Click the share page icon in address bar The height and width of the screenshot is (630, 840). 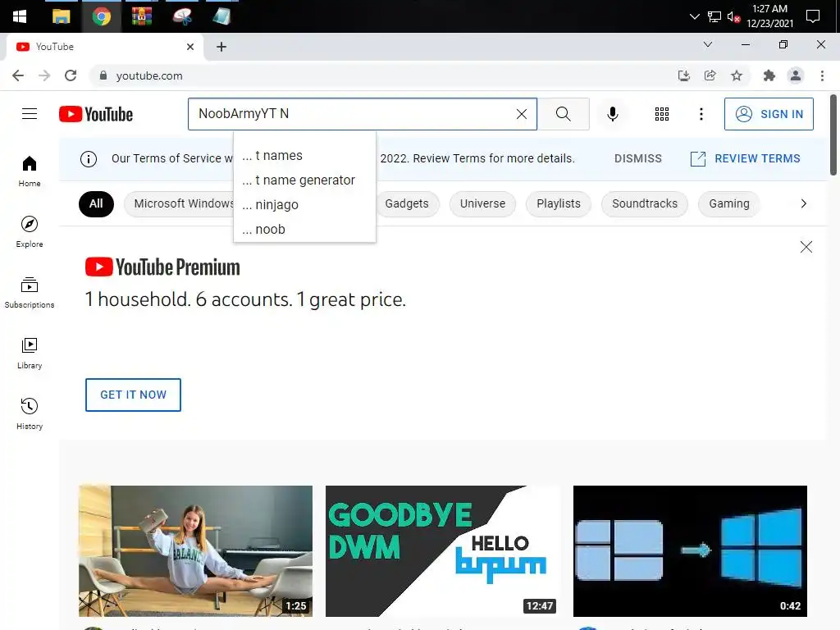[x=710, y=75]
